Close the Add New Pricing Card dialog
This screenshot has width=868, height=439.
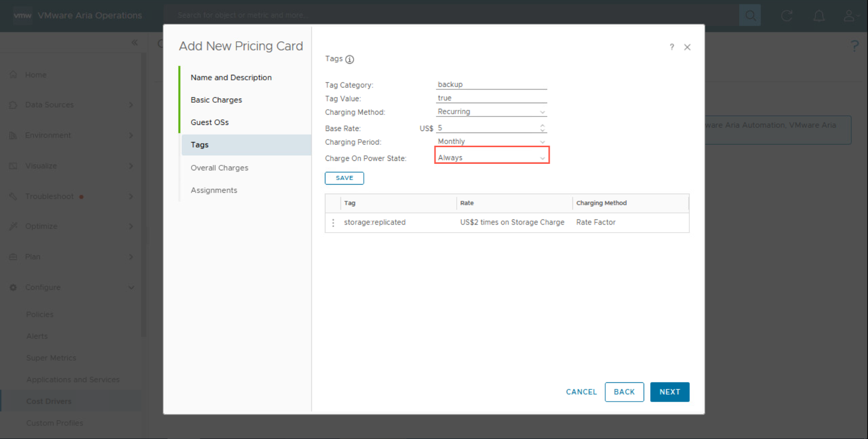pyautogui.click(x=687, y=47)
